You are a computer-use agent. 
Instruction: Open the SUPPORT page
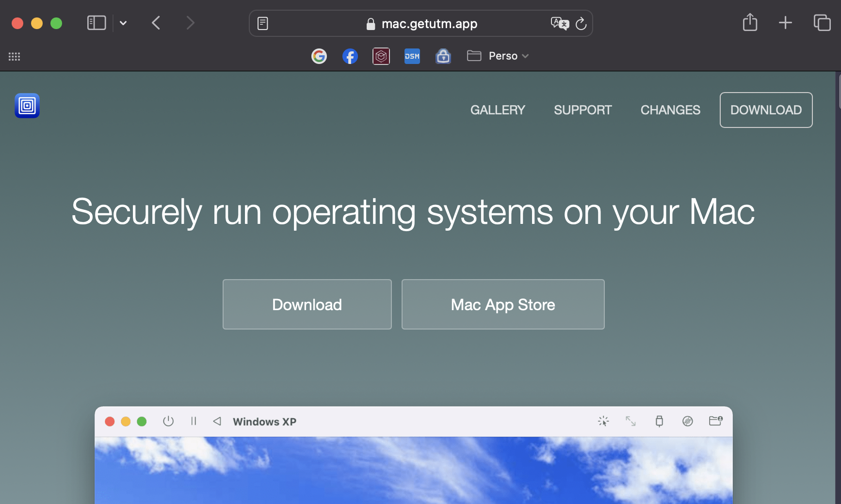click(583, 110)
